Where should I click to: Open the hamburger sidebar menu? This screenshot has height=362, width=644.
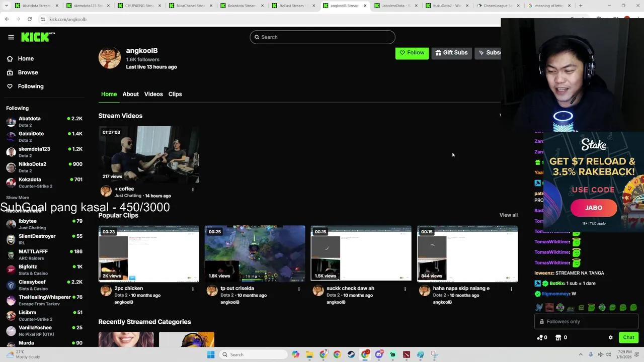pyautogui.click(x=11, y=37)
